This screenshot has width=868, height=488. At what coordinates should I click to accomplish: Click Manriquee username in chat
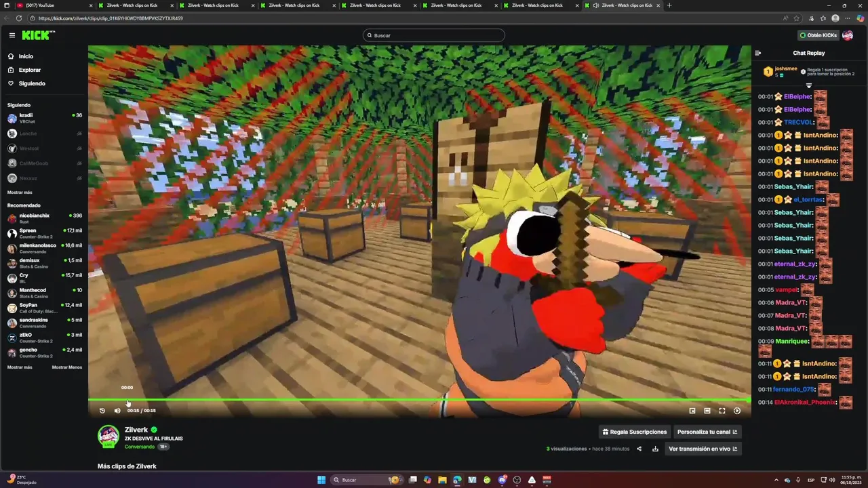tap(791, 342)
